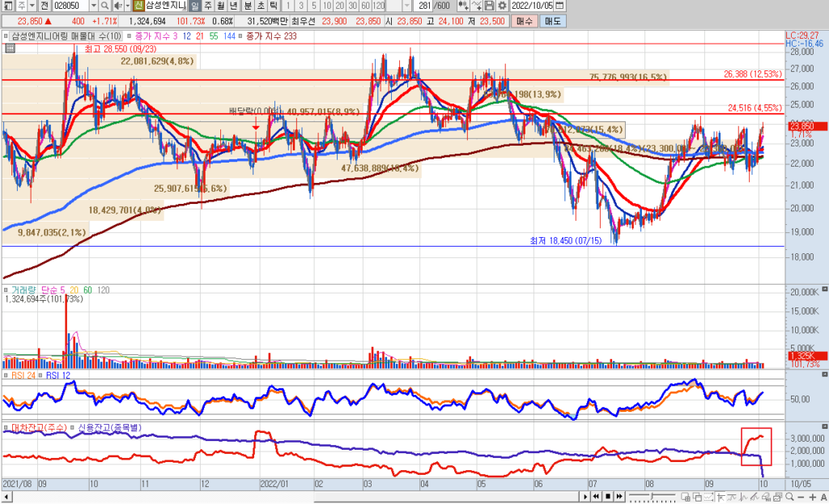Click the stock search magnifier icon
This screenshot has height=504, width=829.
click(x=105, y=6)
